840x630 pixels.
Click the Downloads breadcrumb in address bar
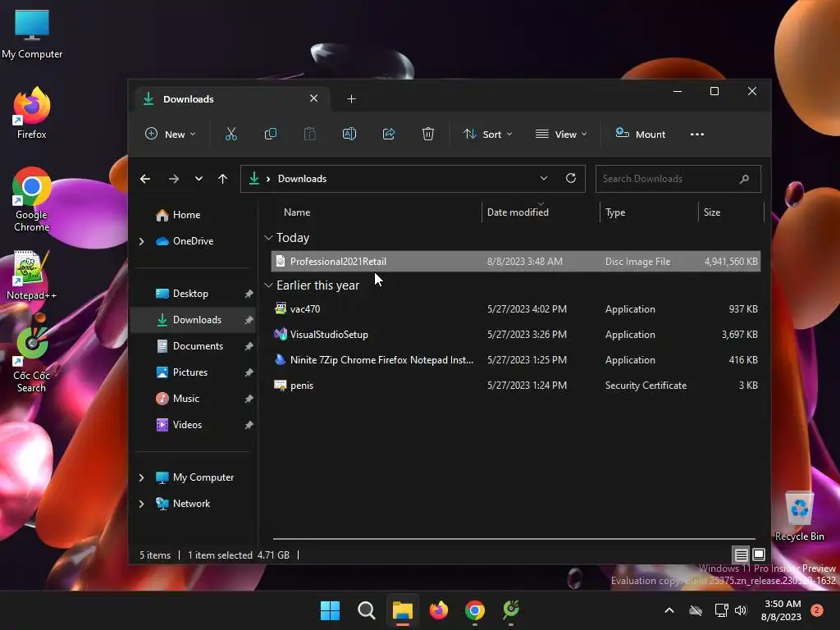click(x=302, y=179)
